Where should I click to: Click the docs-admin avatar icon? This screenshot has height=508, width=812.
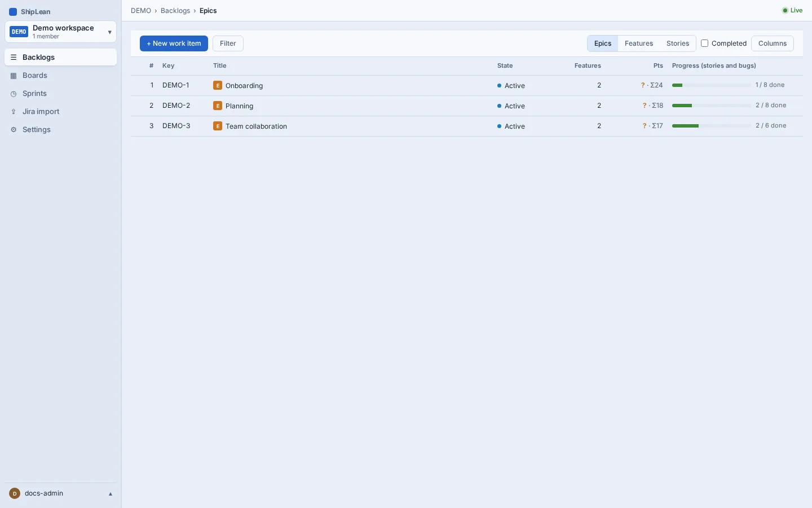click(x=15, y=493)
